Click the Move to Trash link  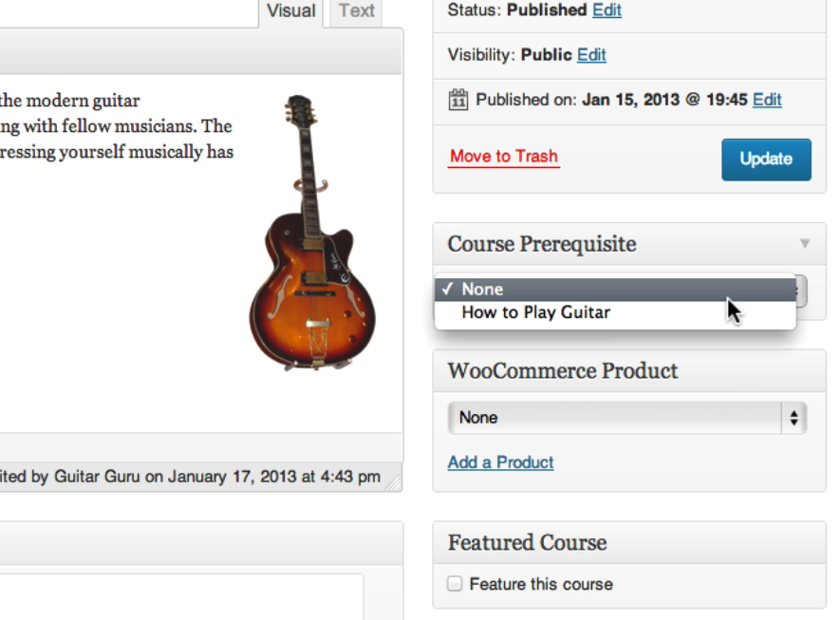[x=504, y=157]
